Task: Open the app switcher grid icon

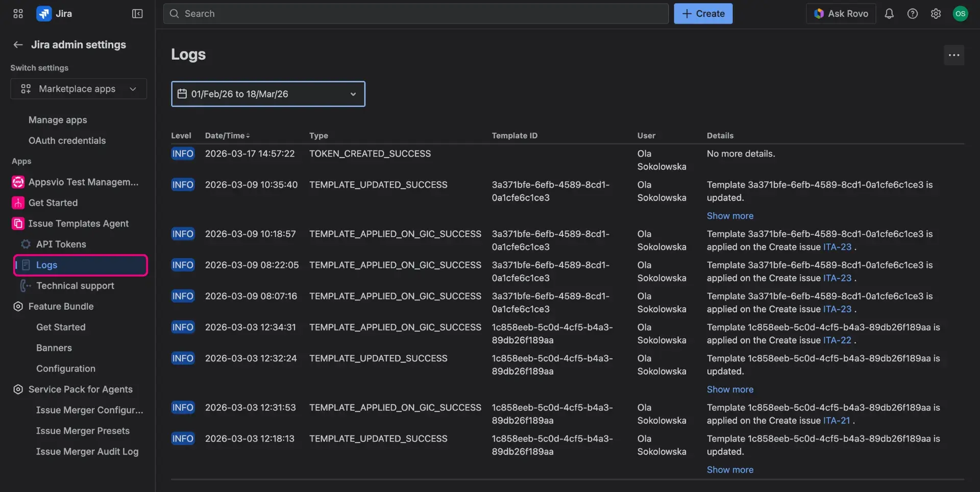Action: [17, 14]
